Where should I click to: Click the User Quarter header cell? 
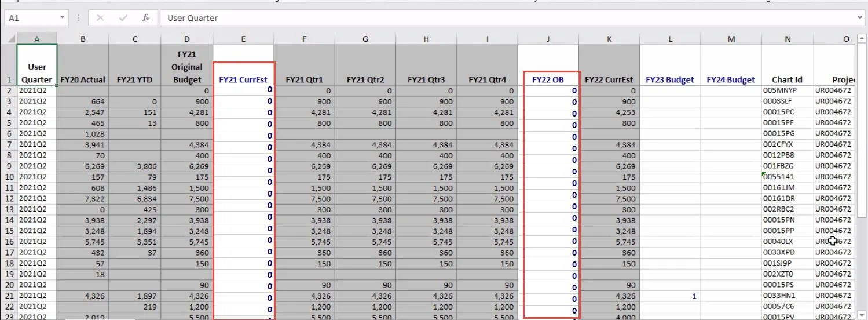pos(37,66)
